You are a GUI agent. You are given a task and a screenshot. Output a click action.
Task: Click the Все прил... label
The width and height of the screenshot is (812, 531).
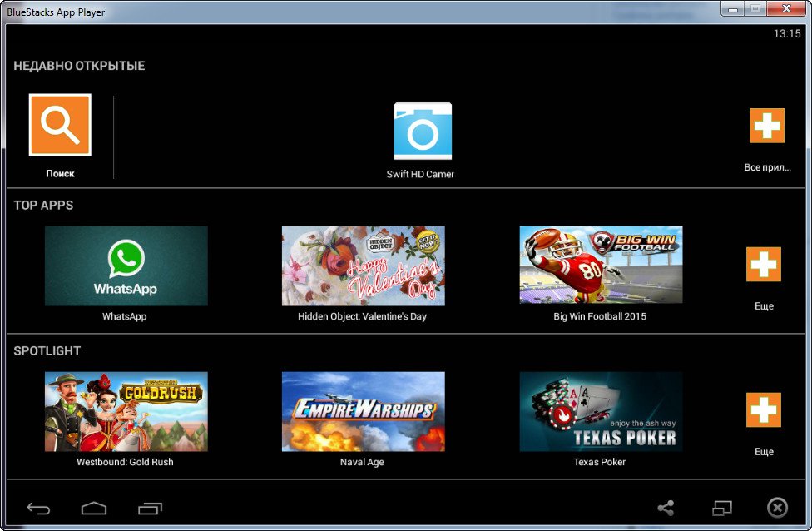(767, 167)
